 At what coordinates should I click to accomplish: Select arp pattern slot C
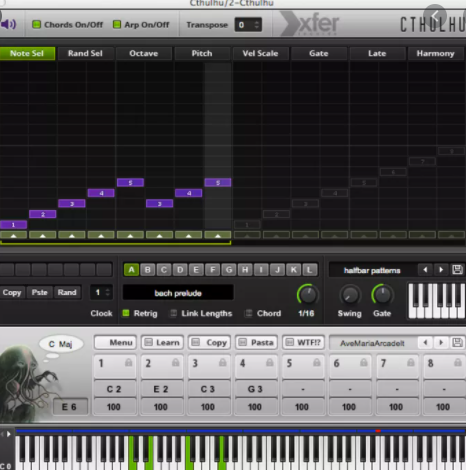164,270
